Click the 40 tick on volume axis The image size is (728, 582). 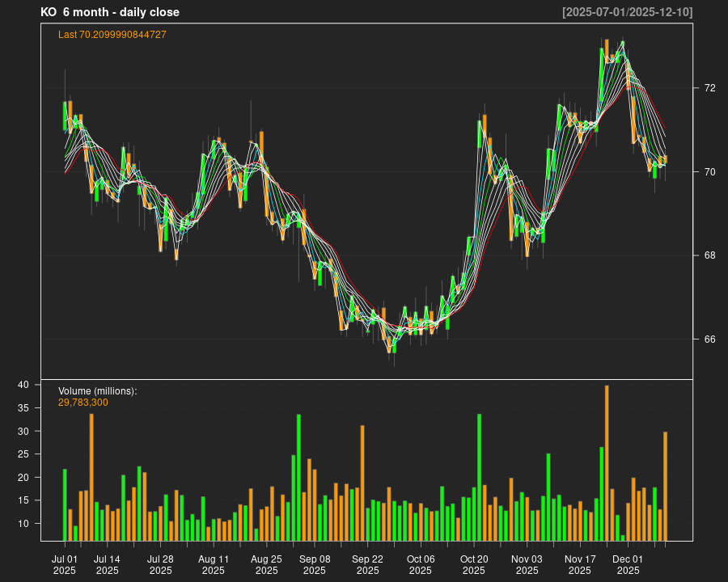click(x=23, y=386)
